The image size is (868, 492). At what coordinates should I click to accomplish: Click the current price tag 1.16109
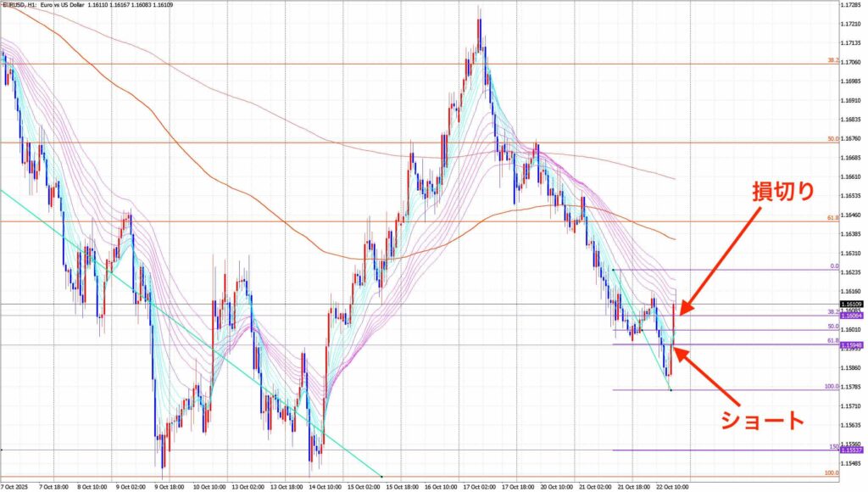click(x=851, y=304)
